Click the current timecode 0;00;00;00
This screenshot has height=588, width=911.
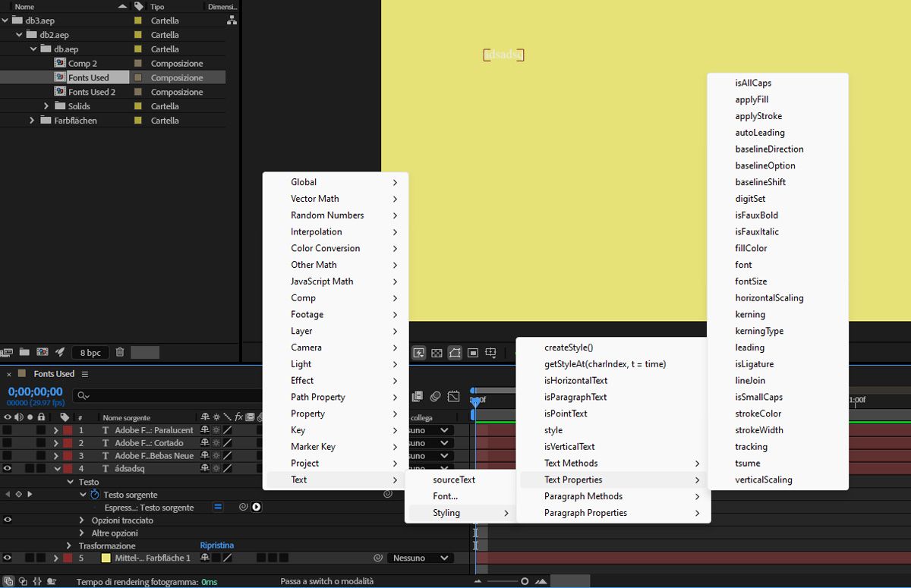point(35,391)
